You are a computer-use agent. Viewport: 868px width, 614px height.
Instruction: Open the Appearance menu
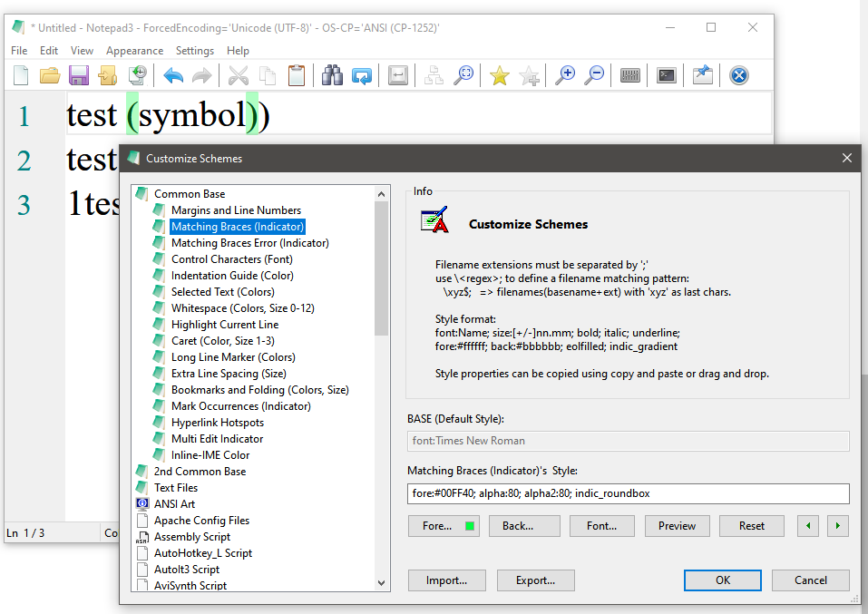pyautogui.click(x=134, y=51)
